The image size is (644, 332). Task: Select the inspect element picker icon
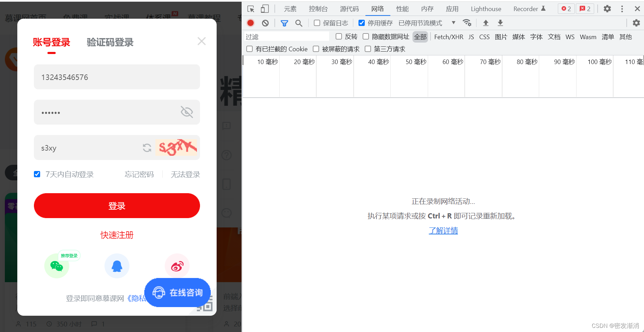(x=251, y=9)
